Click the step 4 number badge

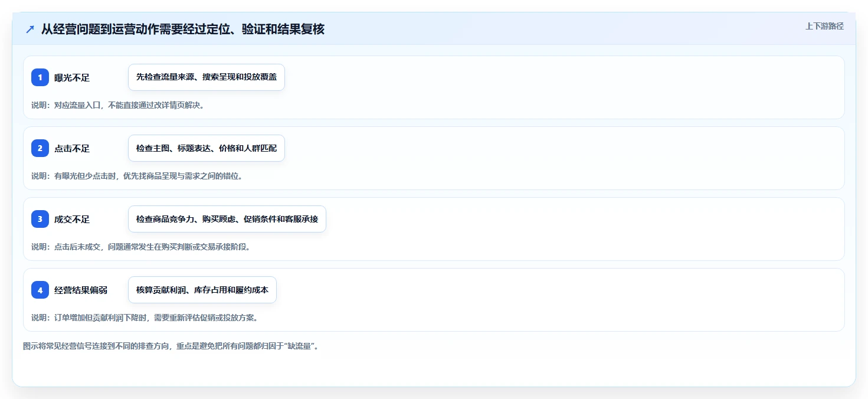40,290
